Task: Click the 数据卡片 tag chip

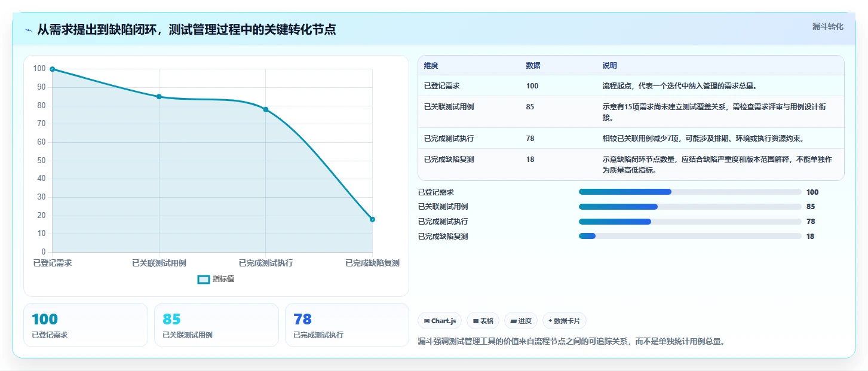Action: (x=565, y=321)
